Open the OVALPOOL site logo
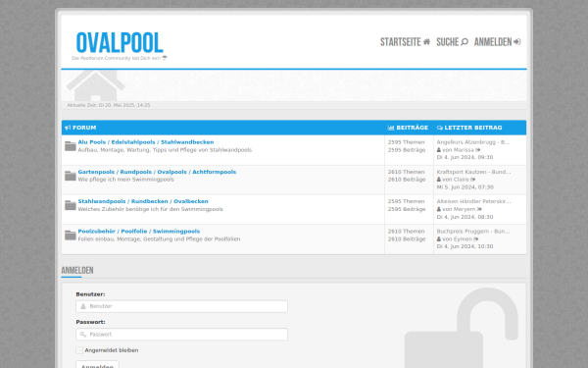This screenshot has height=368, width=588. pos(120,42)
